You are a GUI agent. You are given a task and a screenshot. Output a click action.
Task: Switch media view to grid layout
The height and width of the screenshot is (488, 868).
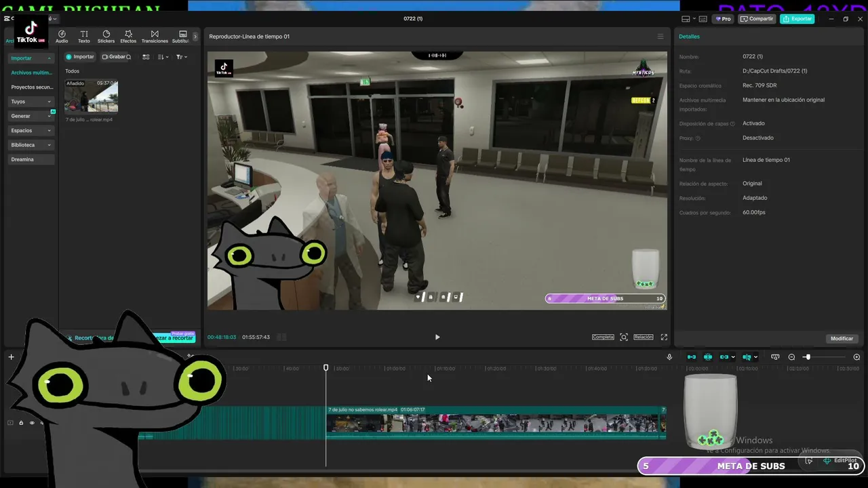point(146,57)
